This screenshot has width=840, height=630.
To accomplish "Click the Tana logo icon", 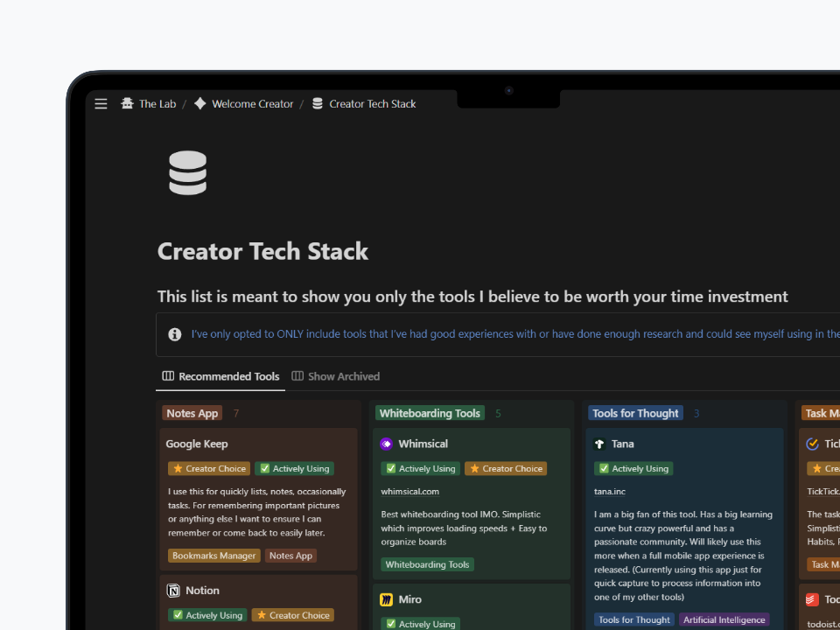I will coord(599,444).
